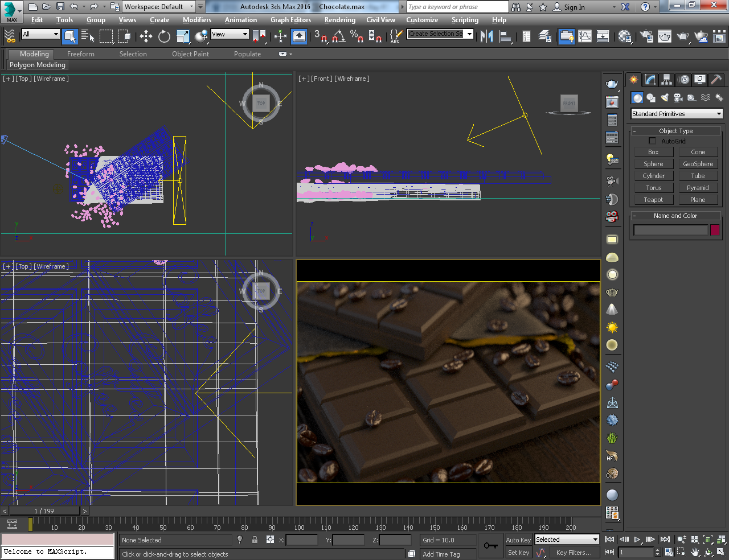Viewport: 729px width, 560px height.
Task: Enable the AutoGrid checkbox
Action: (x=652, y=141)
